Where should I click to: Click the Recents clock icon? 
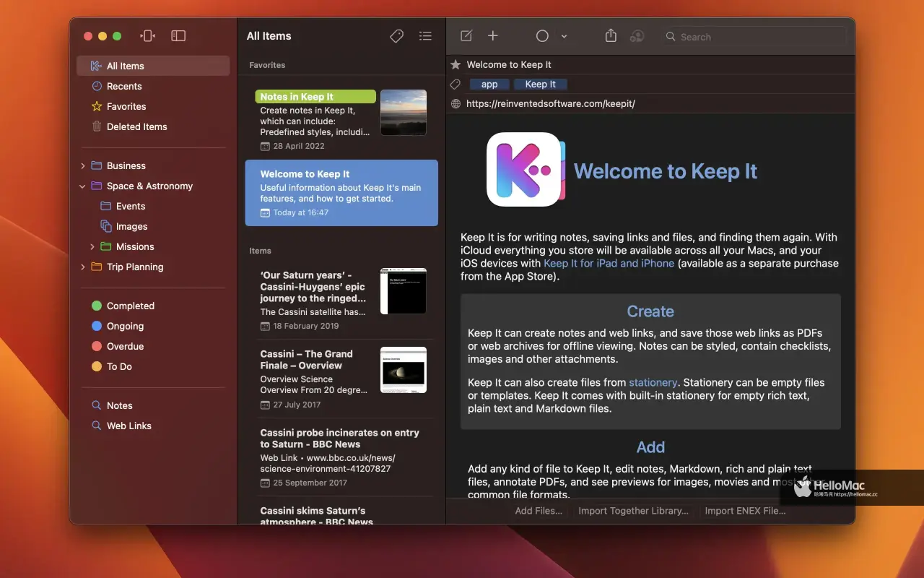click(x=97, y=86)
